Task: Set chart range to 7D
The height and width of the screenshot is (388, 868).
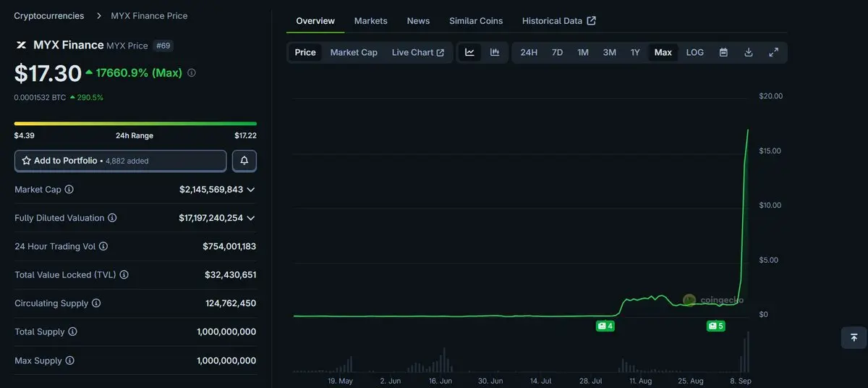Action: (x=557, y=52)
